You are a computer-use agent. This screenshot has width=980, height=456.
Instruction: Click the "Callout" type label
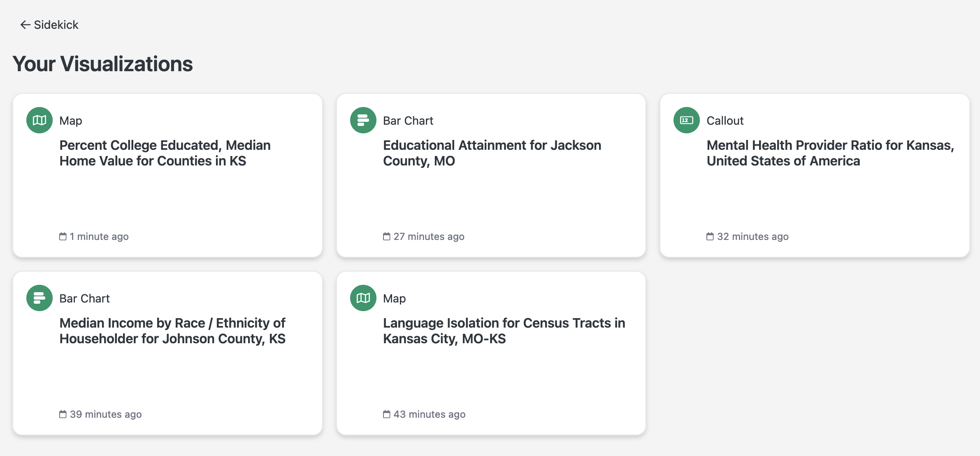tap(725, 121)
